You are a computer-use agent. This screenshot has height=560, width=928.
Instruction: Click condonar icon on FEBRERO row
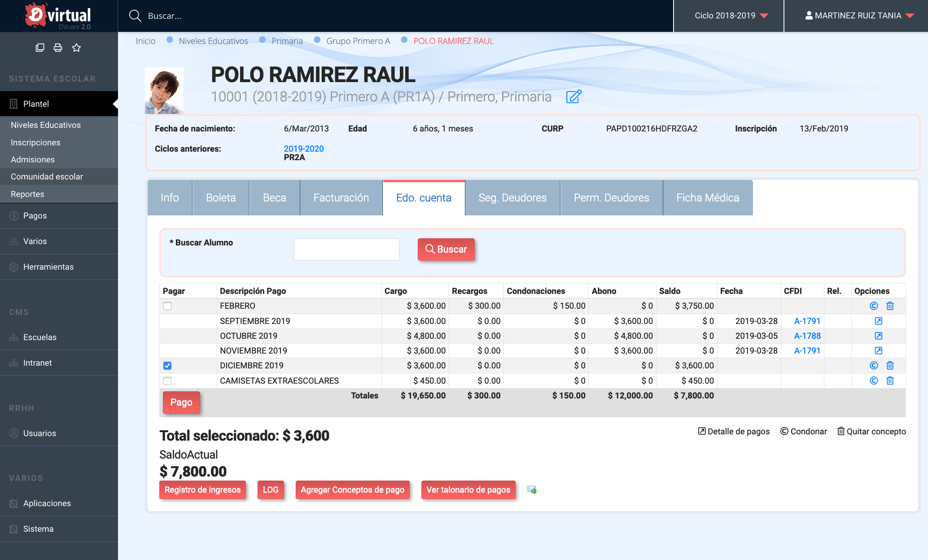point(874,306)
